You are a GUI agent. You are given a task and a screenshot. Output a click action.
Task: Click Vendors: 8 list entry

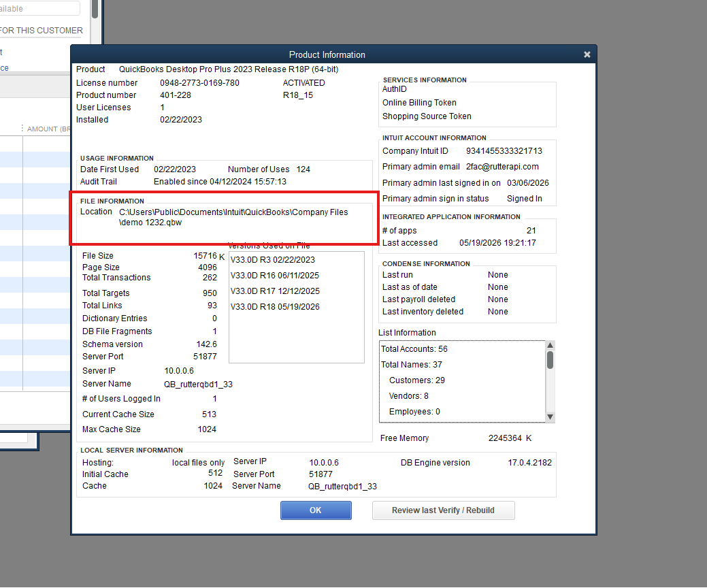click(408, 396)
